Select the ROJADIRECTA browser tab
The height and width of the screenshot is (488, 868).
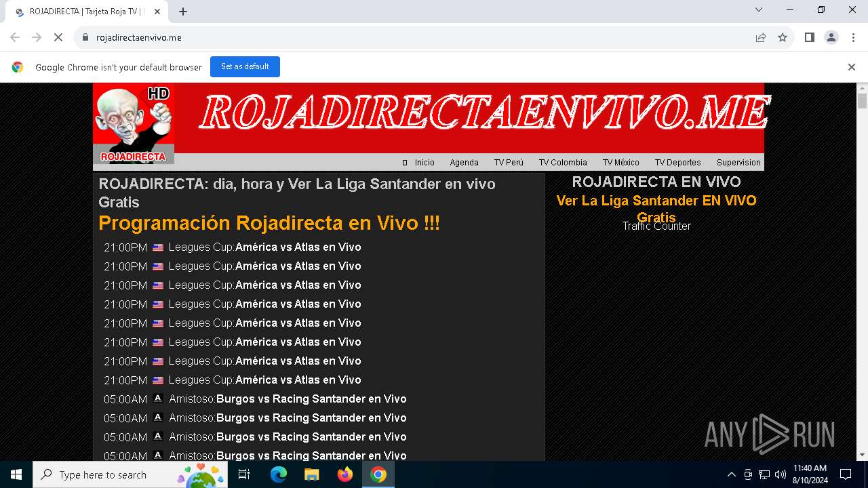[87, 12]
